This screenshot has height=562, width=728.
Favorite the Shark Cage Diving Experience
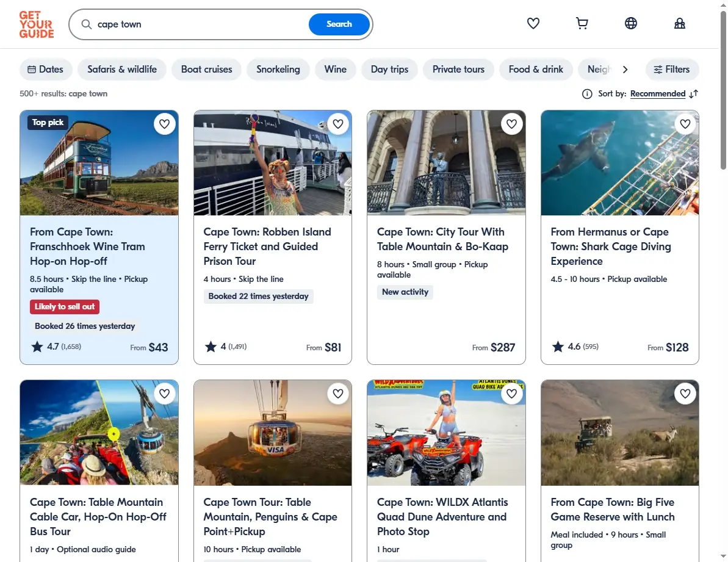point(685,124)
